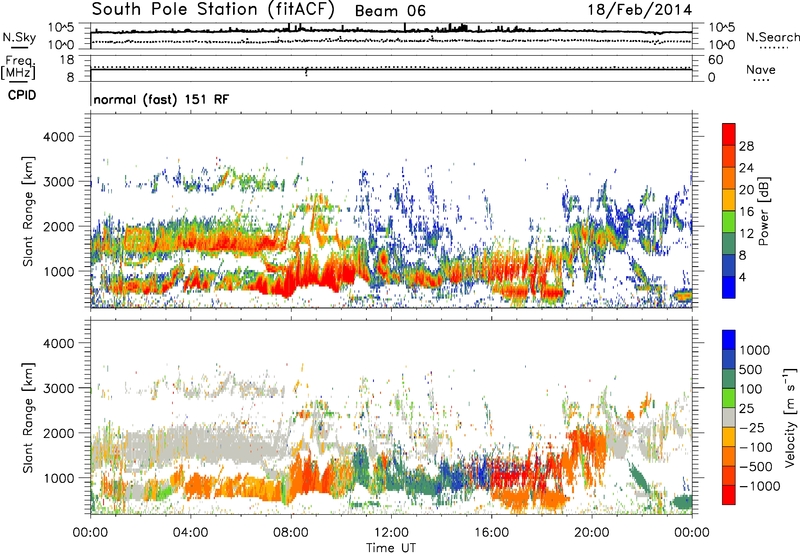The height and width of the screenshot is (554, 800).
Task: Click inside the power range-time plot
Action: click(x=391, y=210)
